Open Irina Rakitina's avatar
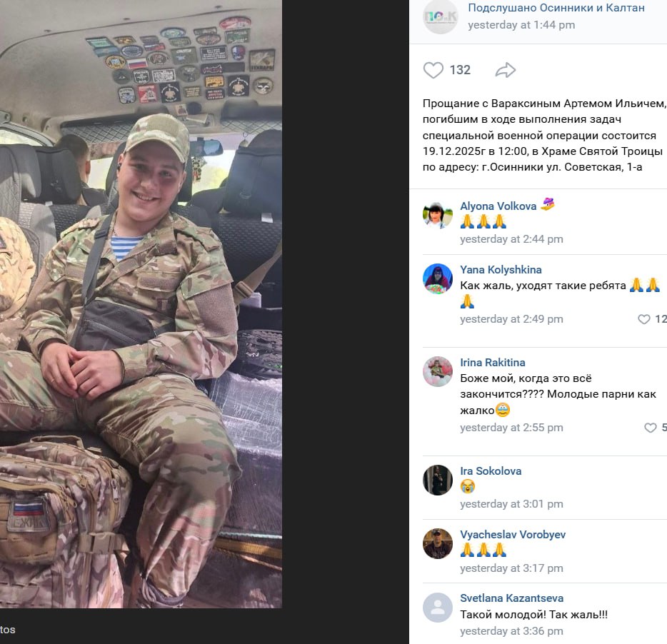This screenshot has height=644, width=667. click(x=438, y=371)
